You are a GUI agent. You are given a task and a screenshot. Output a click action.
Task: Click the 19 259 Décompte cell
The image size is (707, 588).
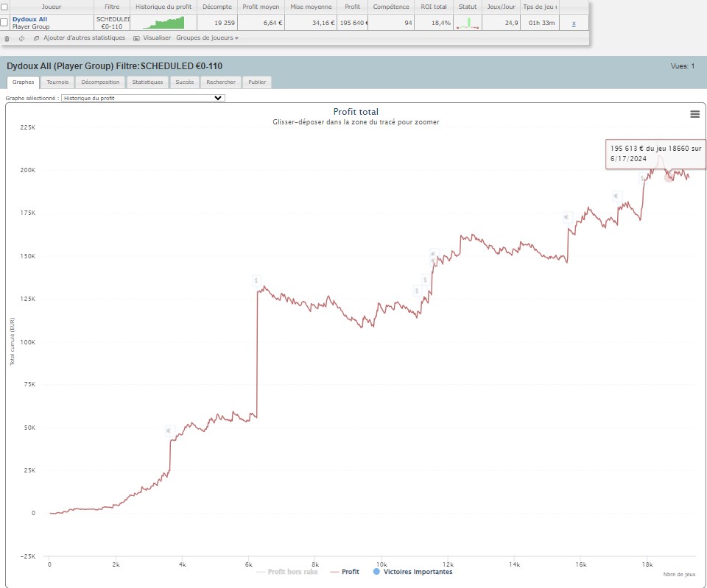[217, 23]
